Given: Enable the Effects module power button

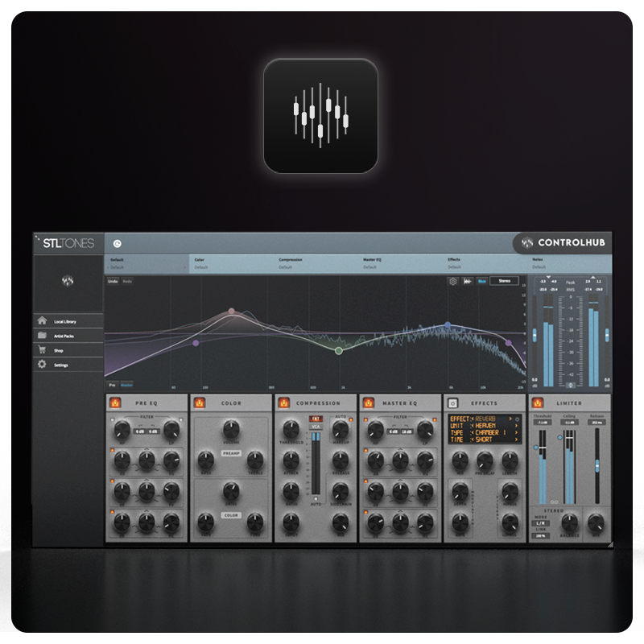Looking at the screenshot, I should click(452, 402).
